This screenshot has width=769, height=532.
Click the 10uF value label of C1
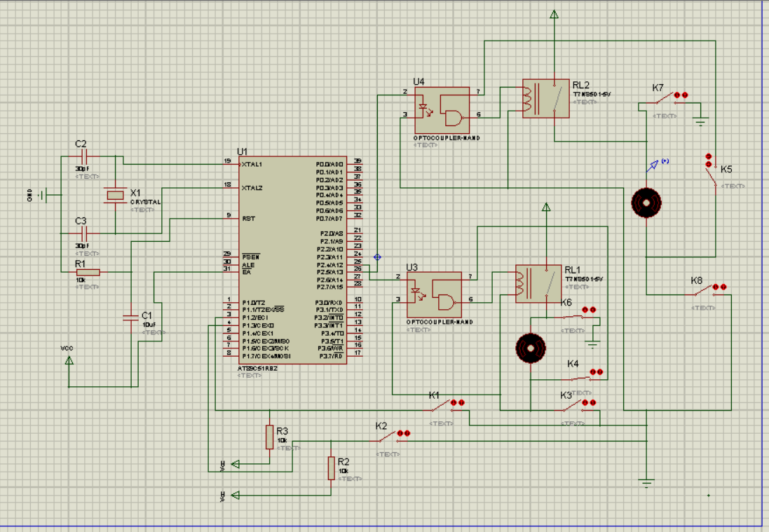coord(149,325)
